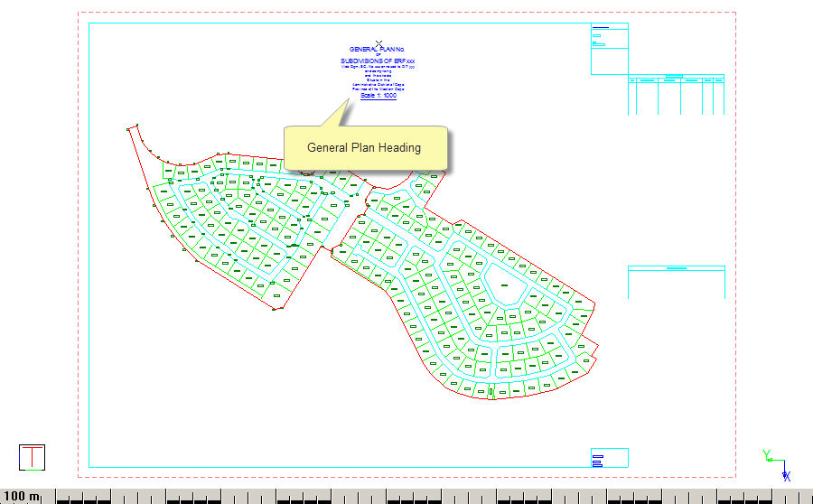The height and width of the screenshot is (504, 813).
Task: Click the underlined Scale 1: 1000 text
Action: (378, 96)
